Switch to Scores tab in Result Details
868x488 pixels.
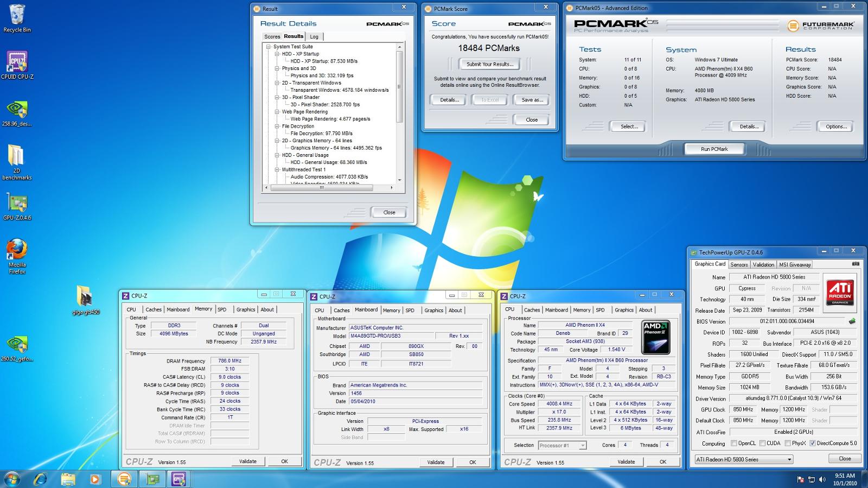pos(272,37)
